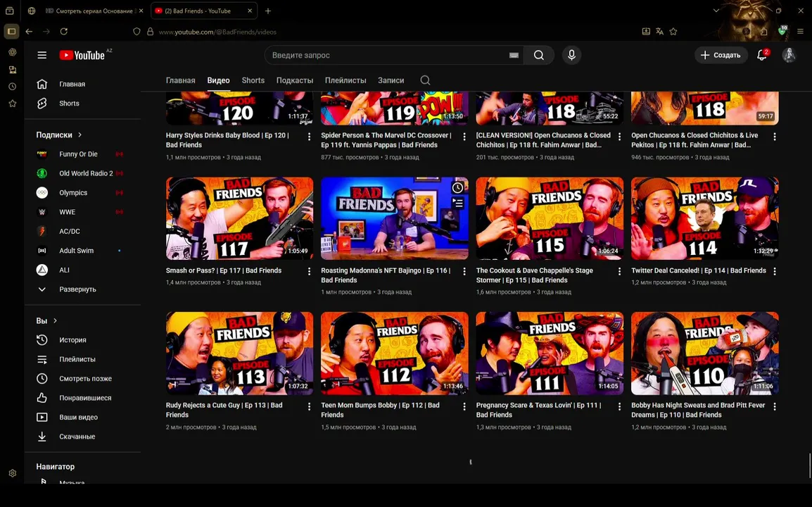
Task: Add Ep 116 to queue icon
Action: [458, 204]
